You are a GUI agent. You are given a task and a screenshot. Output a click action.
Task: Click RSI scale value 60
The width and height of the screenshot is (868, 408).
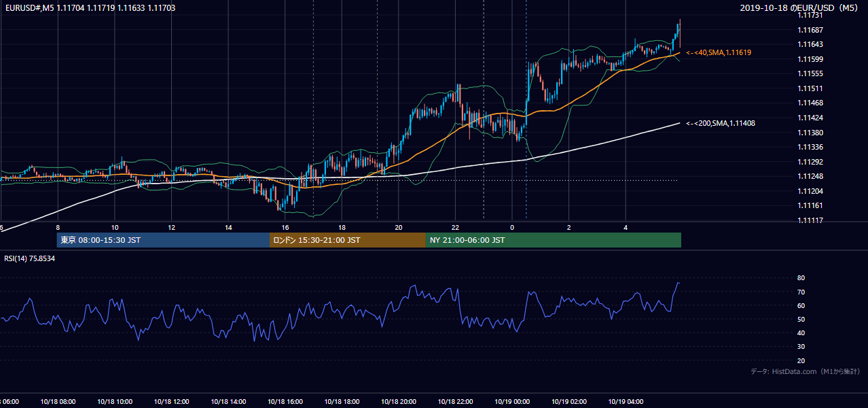[x=801, y=305]
